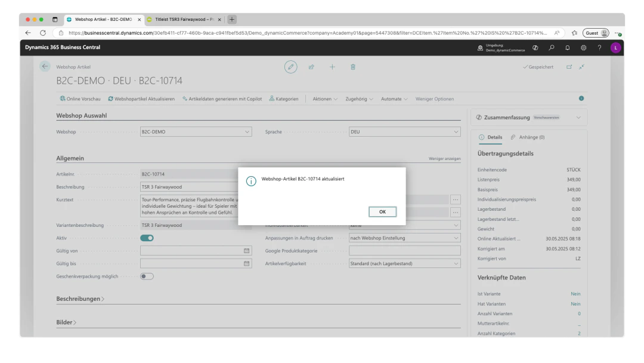Click Hat Varianten Nein link

pyautogui.click(x=575, y=304)
